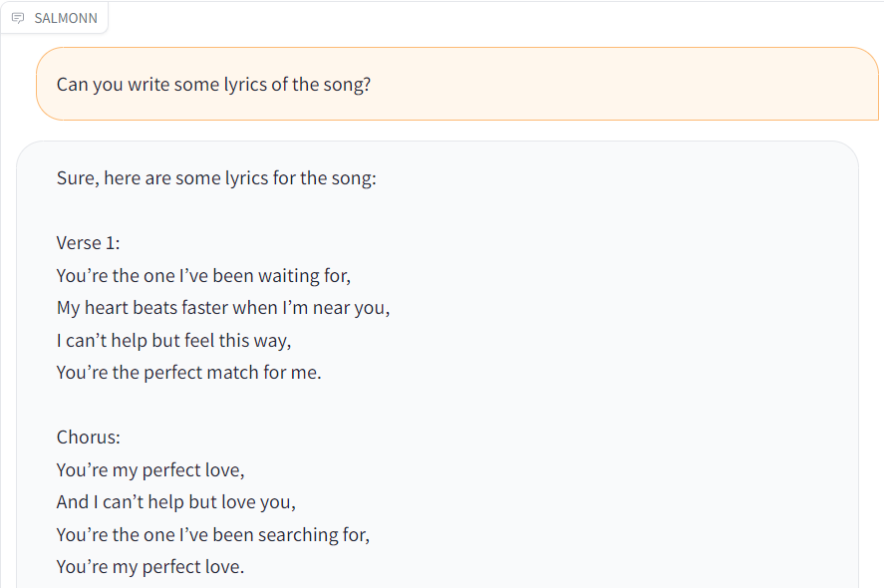Select the SALMONN chatbot label
Screen dimensions: 884x588
coord(66,18)
